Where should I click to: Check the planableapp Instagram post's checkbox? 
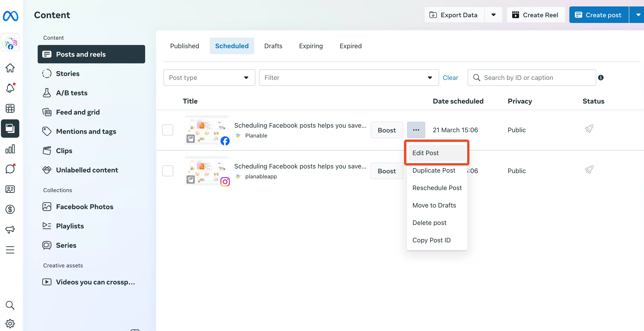167,171
